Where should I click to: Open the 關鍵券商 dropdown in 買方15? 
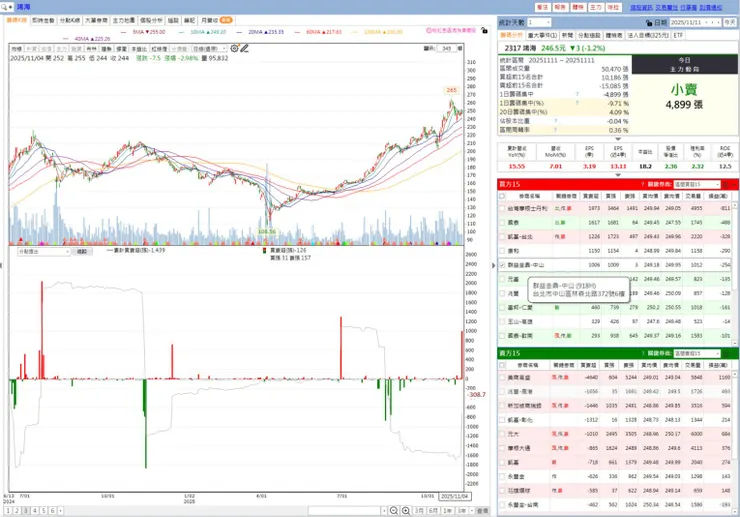tap(697, 184)
